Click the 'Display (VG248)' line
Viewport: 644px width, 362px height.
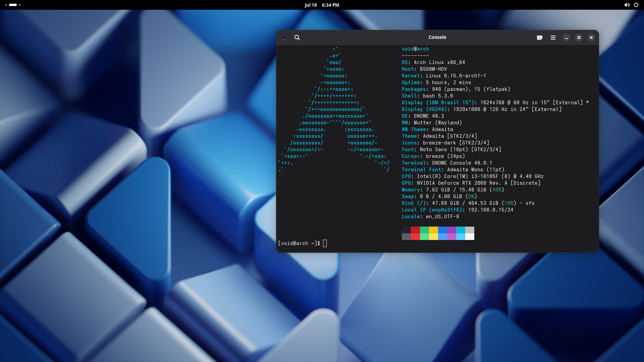point(482,109)
